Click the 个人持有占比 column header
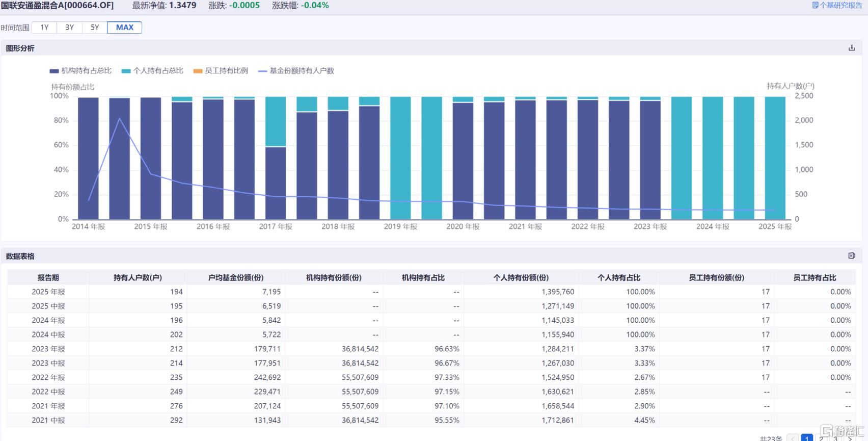868x441 pixels. tap(619, 278)
